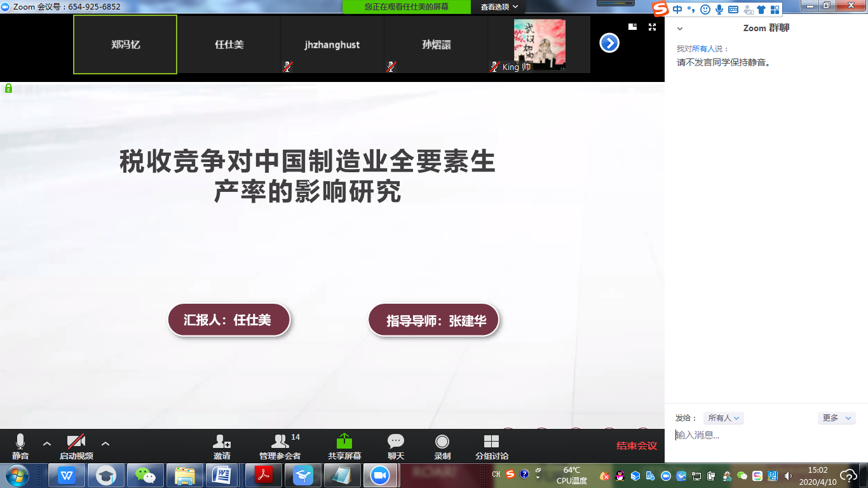Expand audio options arrow beside mute

tap(46, 444)
